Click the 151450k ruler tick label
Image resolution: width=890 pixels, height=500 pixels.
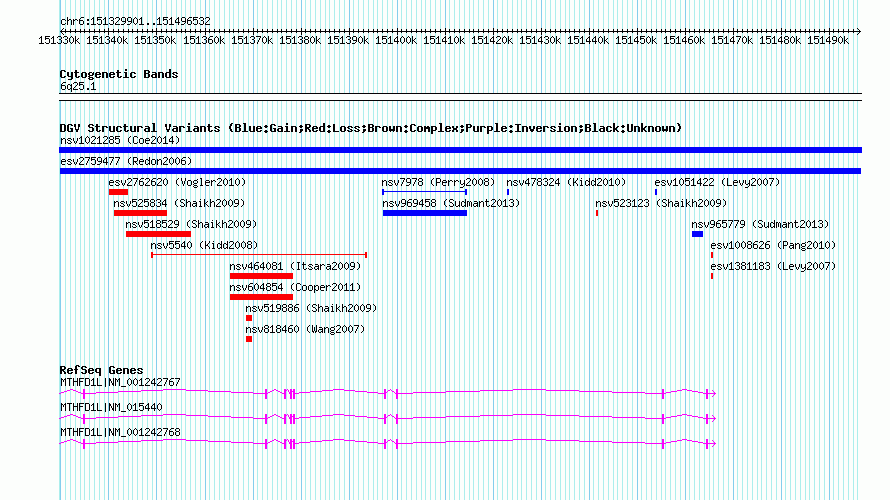pos(636,40)
